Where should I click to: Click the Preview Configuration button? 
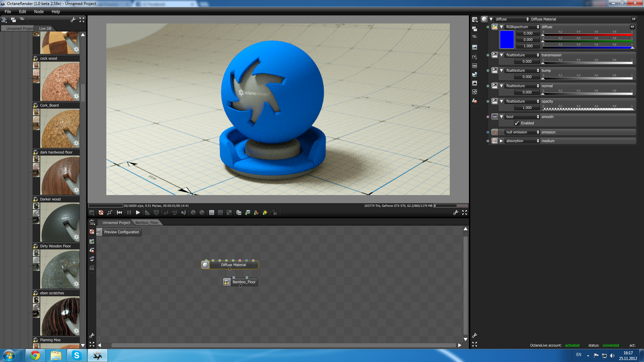coord(121,232)
